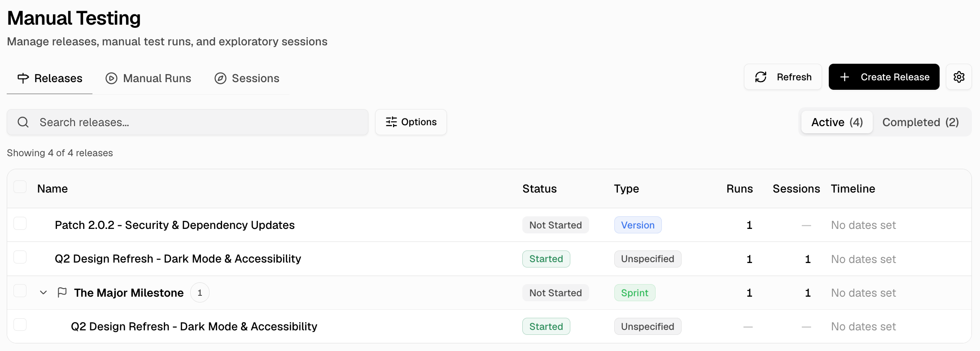Image resolution: width=980 pixels, height=351 pixels.
Task: Click the Sprint type badge
Action: click(x=634, y=293)
